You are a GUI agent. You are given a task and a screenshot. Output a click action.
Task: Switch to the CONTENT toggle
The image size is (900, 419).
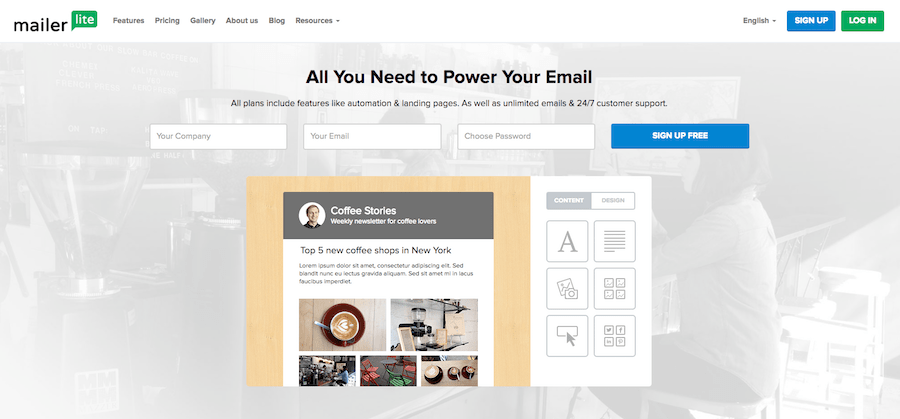pos(569,200)
